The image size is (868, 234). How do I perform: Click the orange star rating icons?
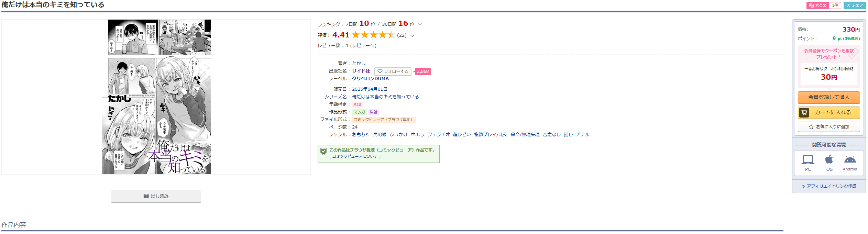click(x=373, y=35)
